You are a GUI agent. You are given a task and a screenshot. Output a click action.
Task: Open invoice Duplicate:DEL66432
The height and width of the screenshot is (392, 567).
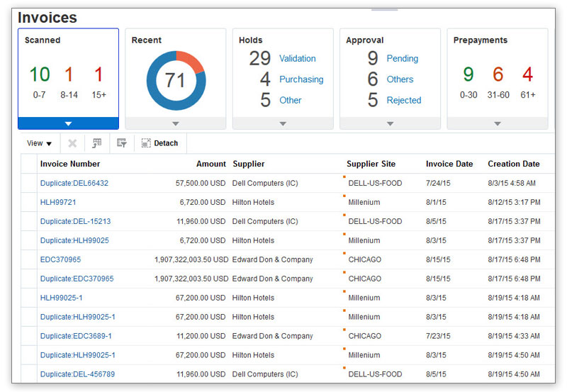click(x=74, y=183)
